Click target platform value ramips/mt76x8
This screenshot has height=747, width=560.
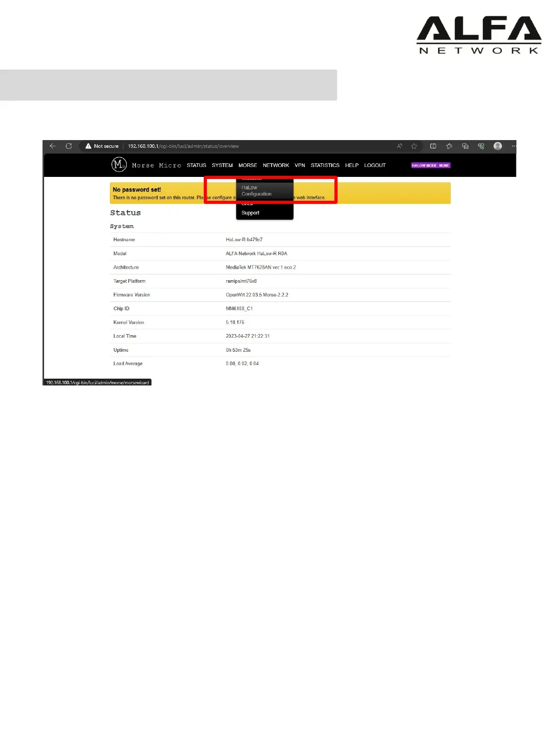[241, 281]
